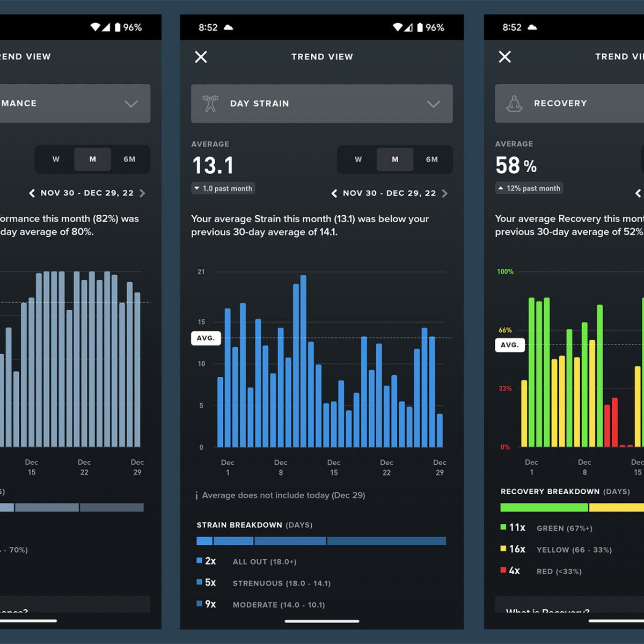Go to previous month in Performance panel
This screenshot has width=644, height=644.
click(x=32, y=193)
